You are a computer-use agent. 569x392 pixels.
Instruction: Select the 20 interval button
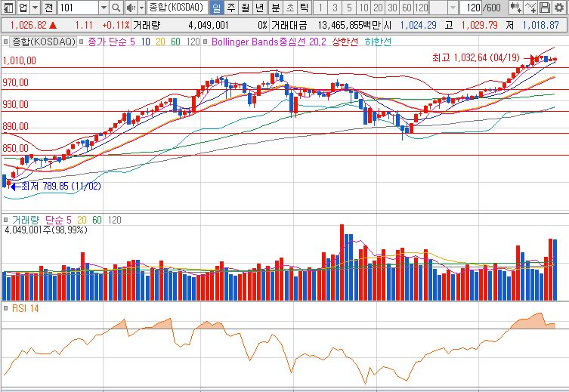378,8
